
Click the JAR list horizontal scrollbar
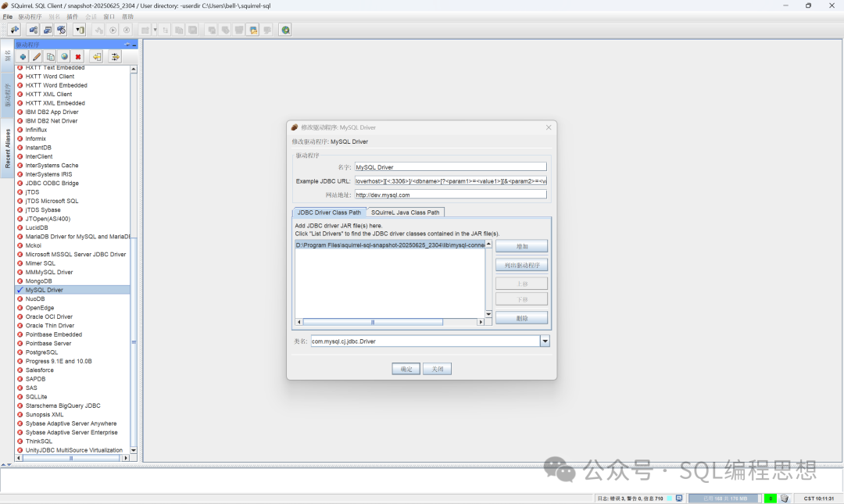click(x=372, y=322)
